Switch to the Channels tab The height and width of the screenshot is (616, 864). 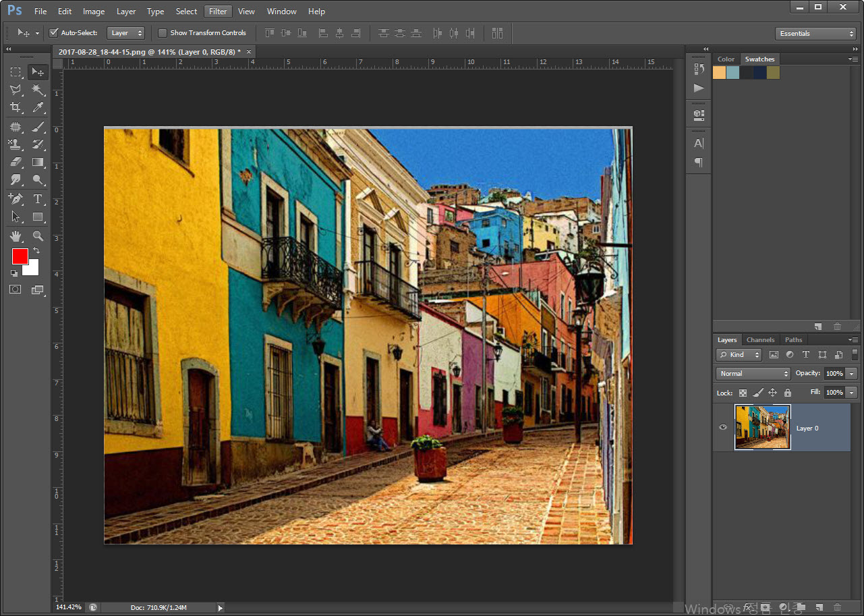pos(760,340)
